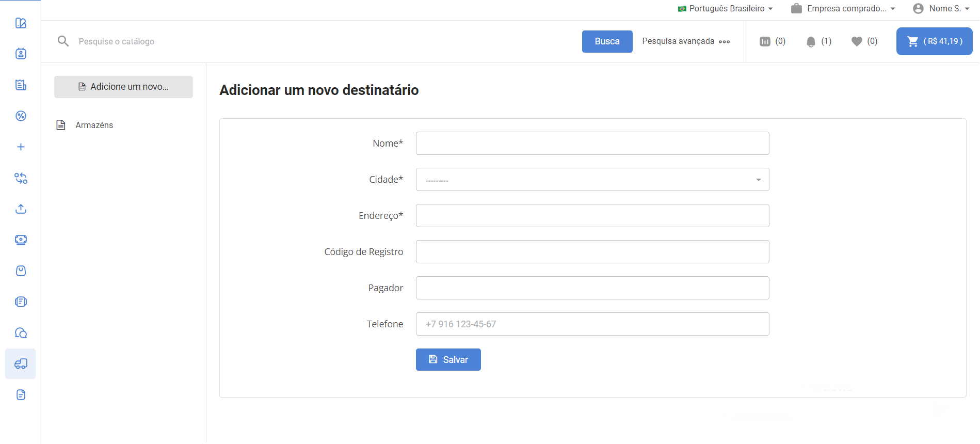Viewport: 980px width, 444px height.
Task: Open the Nome S. user menu
Action: (941, 9)
